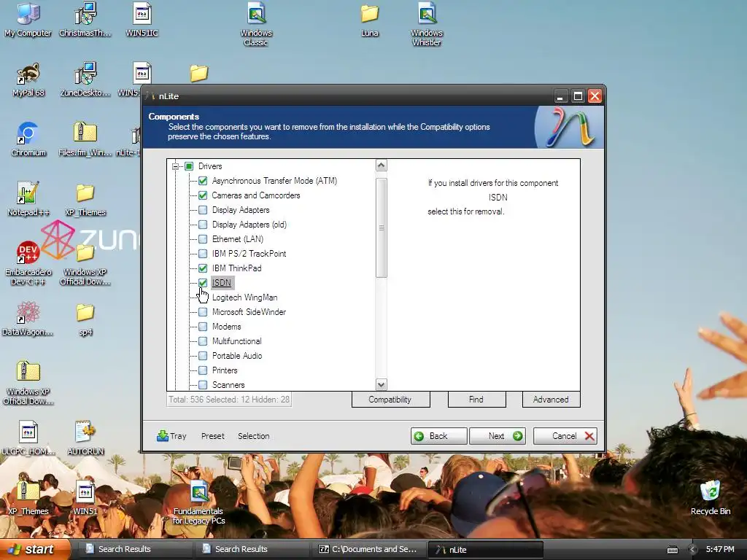Click the Tray button in nLite
Viewport: 747px width, 560px height.
171,436
